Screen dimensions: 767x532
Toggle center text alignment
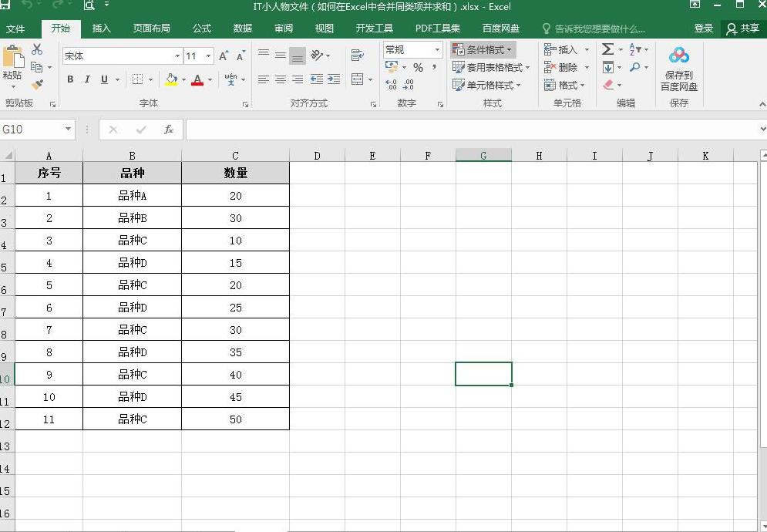pyautogui.click(x=281, y=79)
